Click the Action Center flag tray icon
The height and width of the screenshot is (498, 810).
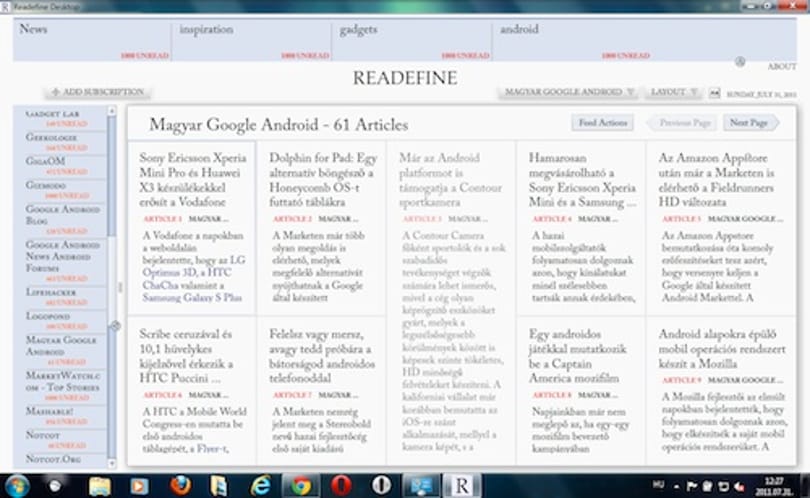[x=692, y=486]
